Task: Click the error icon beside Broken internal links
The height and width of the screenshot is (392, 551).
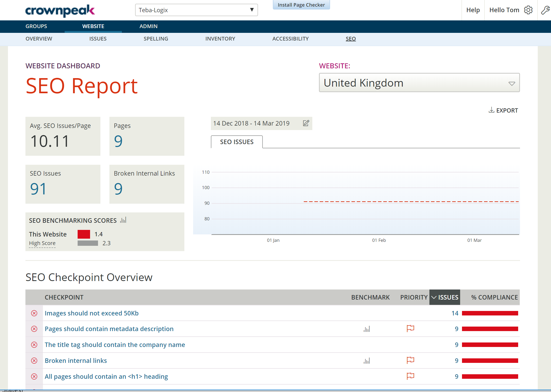Action: 34,360
